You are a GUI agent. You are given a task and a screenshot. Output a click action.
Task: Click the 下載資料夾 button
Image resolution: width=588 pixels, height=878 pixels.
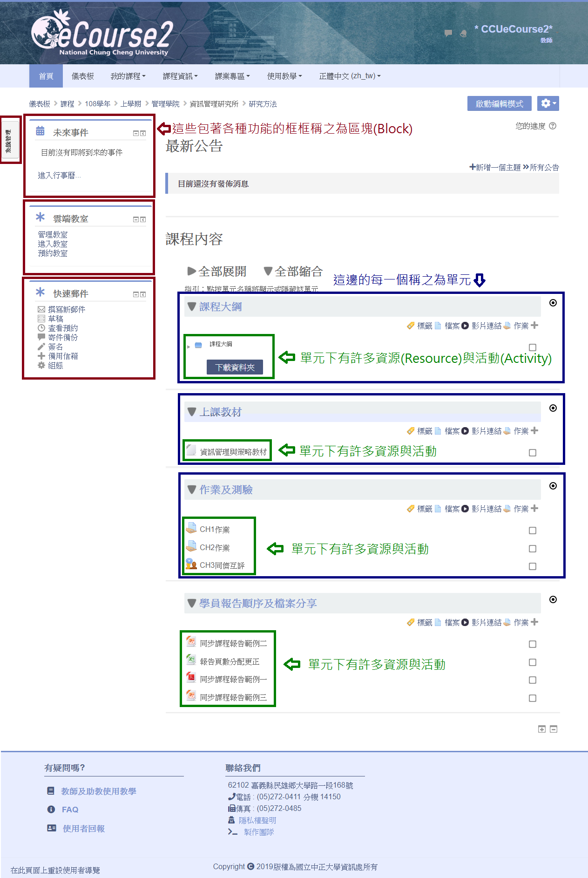coord(235,368)
